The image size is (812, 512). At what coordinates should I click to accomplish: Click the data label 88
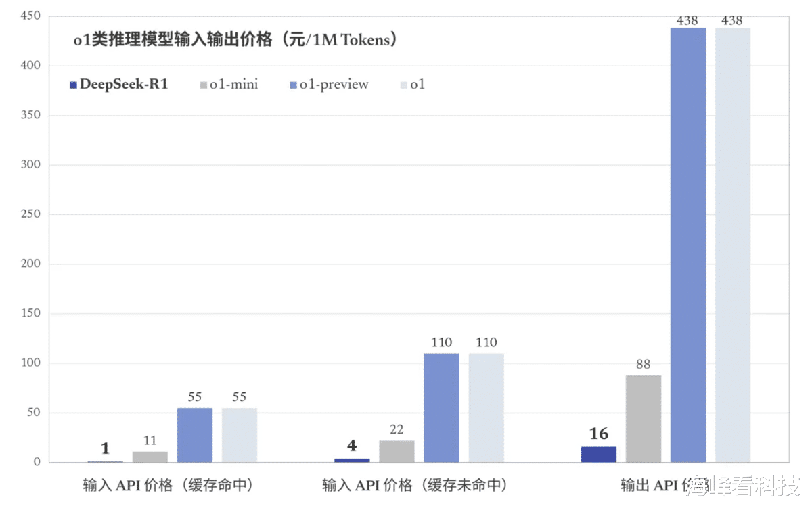click(643, 365)
